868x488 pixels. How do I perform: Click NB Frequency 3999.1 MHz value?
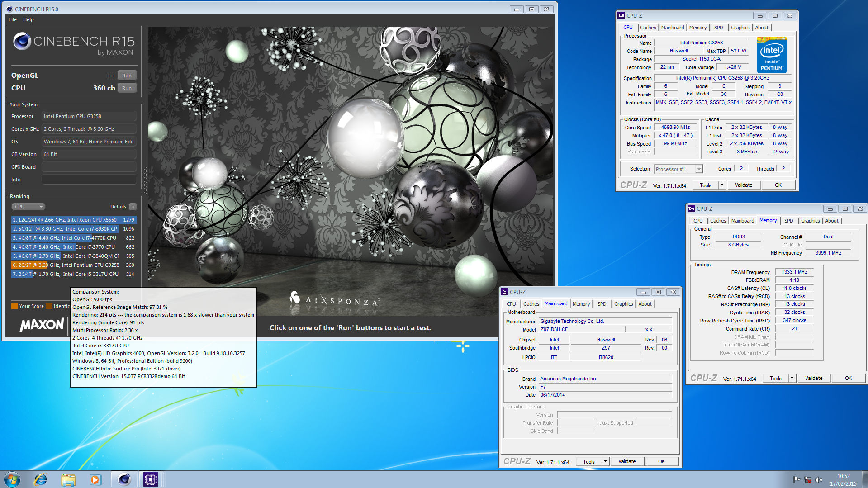click(828, 253)
